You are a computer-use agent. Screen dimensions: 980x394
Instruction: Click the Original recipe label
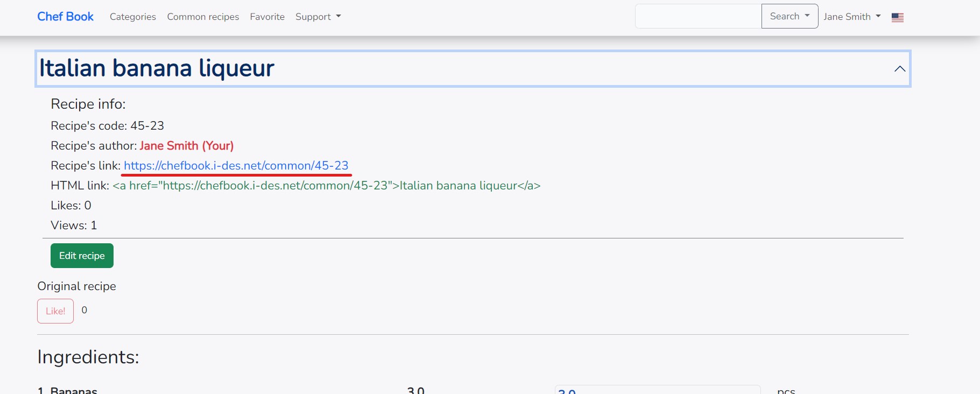(x=76, y=286)
